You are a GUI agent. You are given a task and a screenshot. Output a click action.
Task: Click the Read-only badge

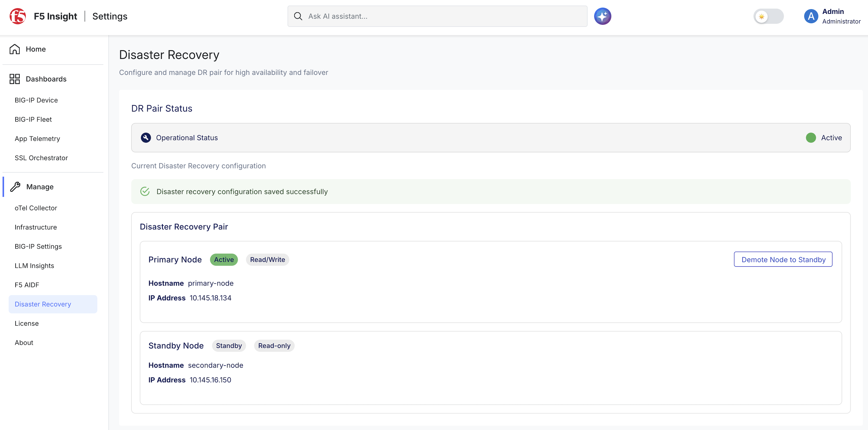pyautogui.click(x=274, y=346)
